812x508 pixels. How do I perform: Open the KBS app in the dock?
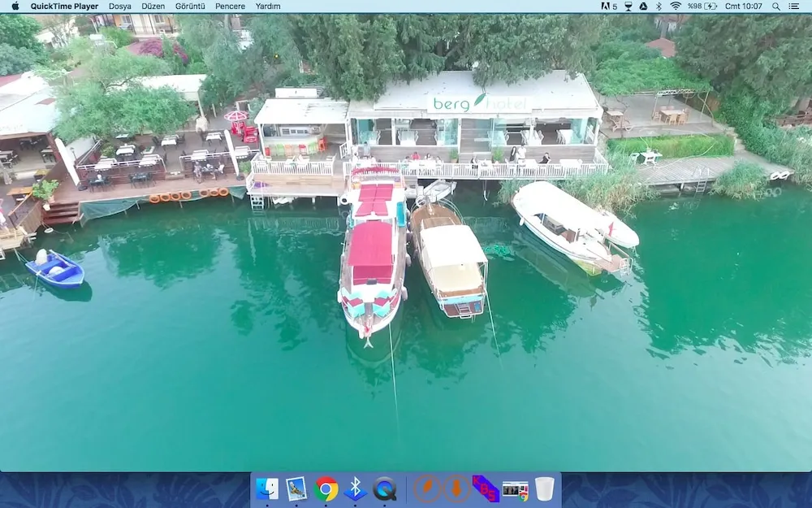(486, 488)
